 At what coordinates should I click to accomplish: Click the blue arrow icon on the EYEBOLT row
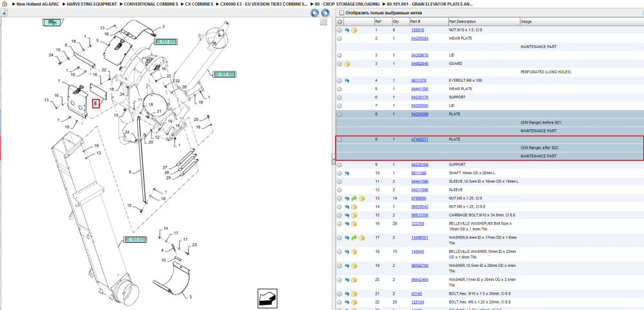coord(346,80)
